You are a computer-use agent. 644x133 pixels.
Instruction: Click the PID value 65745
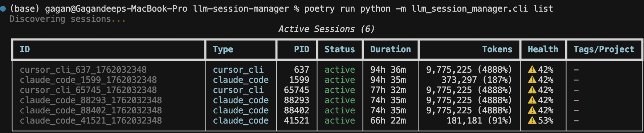pyautogui.click(x=297, y=90)
